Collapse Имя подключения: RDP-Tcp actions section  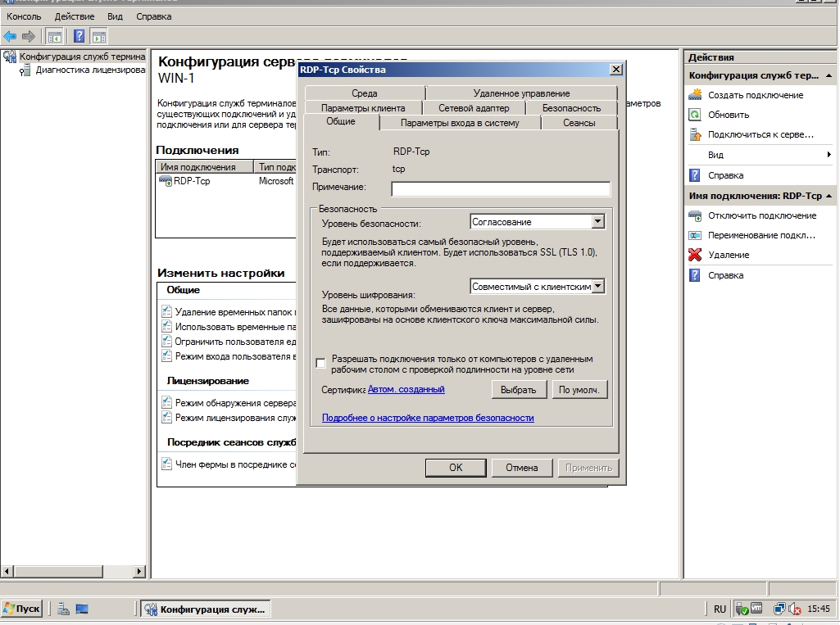pyautogui.click(x=829, y=196)
